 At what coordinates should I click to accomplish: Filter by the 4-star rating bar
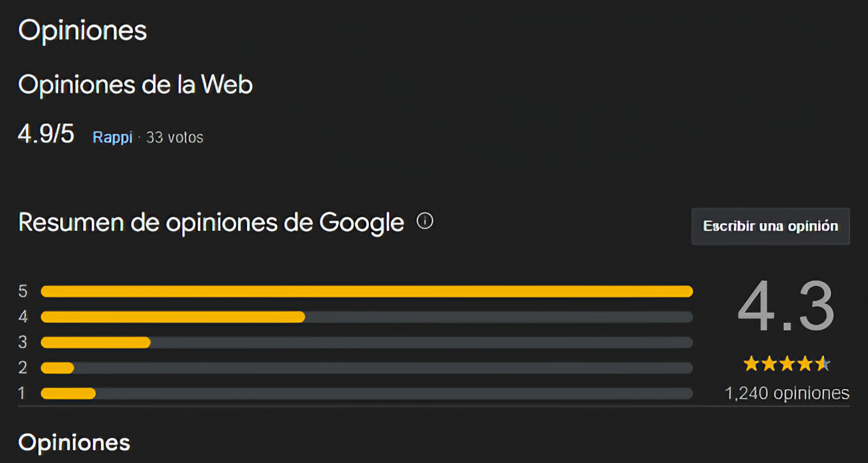click(366, 317)
